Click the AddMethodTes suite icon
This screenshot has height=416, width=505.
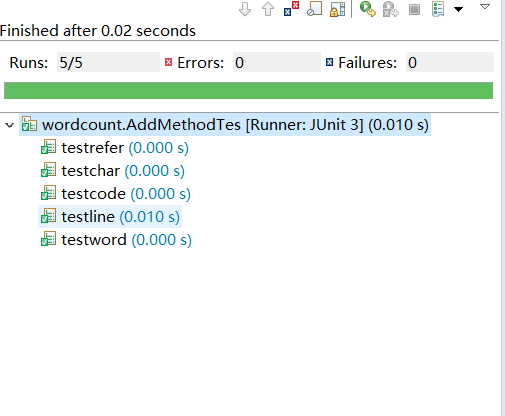coord(29,124)
